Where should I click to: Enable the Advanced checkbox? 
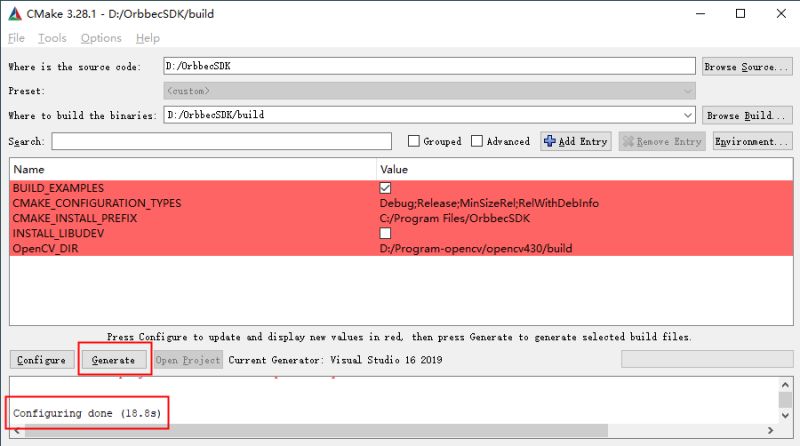(477, 141)
